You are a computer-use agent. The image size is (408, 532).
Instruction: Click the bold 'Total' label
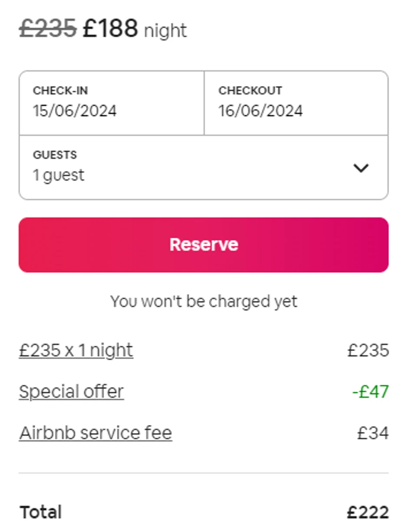pyautogui.click(x=41, y=512)
